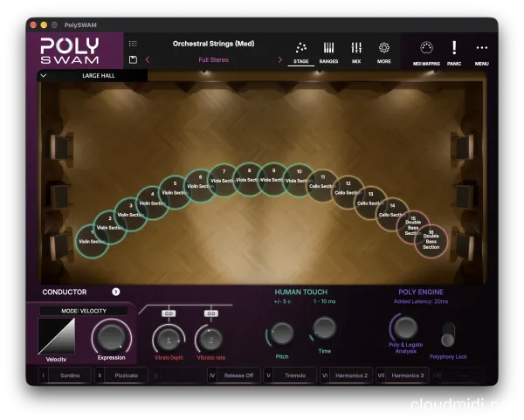The width and height of the screenshot is (524, 420).
Task: Click the Poly & Legato Analysis knob
Action: [x=405, y=327]
